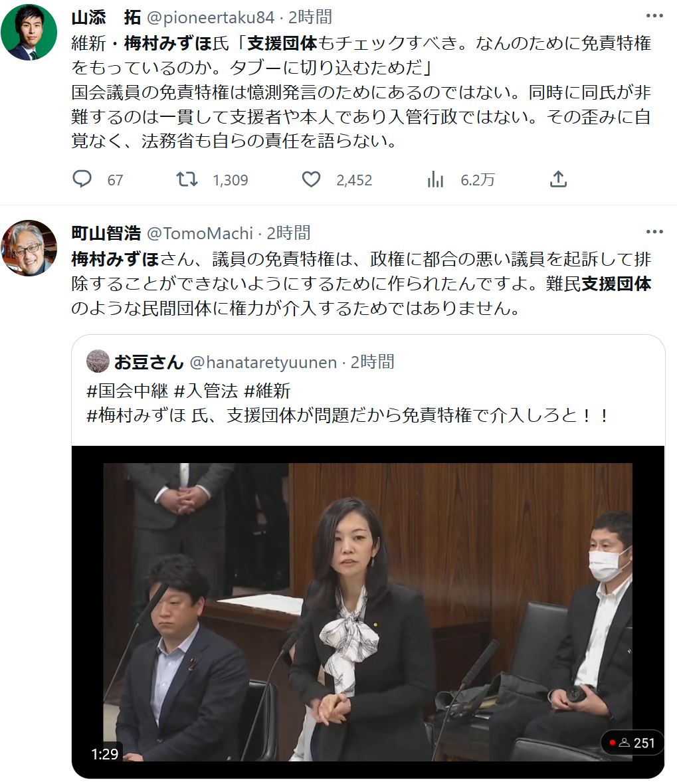The image size is (677, 784).
Task: Click the share upload icon
Action: click(558, 179)
